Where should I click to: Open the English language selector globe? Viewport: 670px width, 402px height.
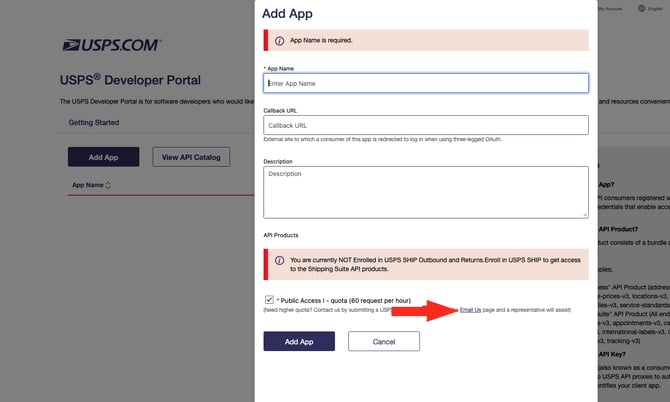(639, 8)
